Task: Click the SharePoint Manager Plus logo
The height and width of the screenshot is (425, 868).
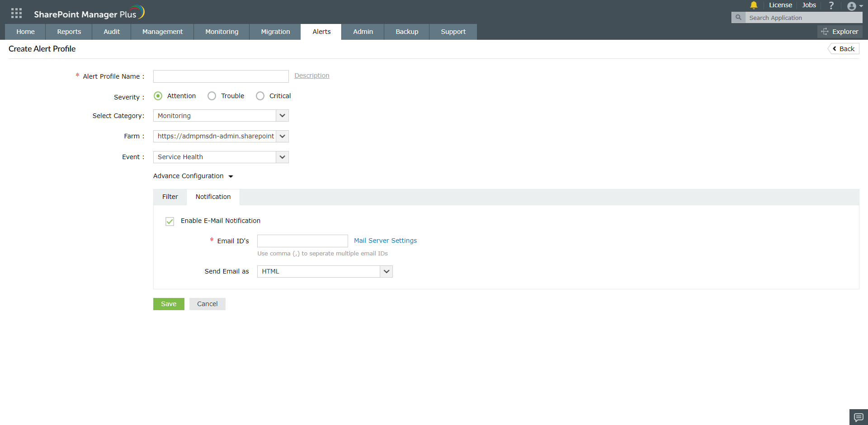Action: 89,12
